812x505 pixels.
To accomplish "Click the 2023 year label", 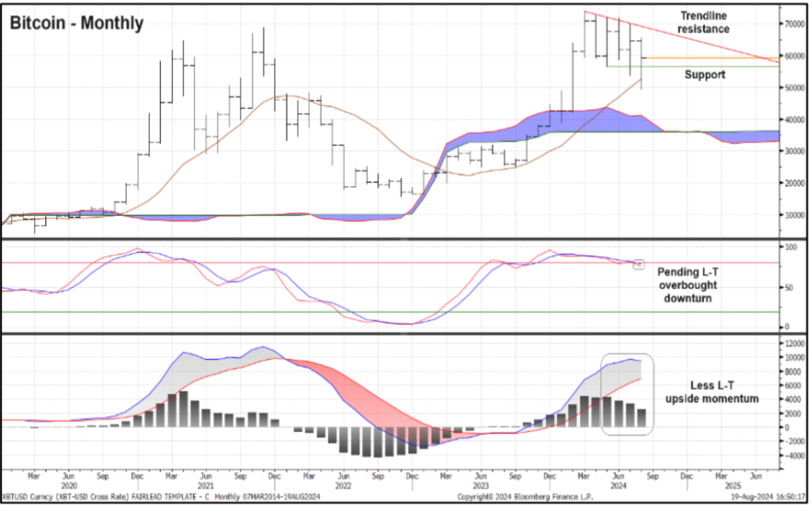I will point(481,486).
